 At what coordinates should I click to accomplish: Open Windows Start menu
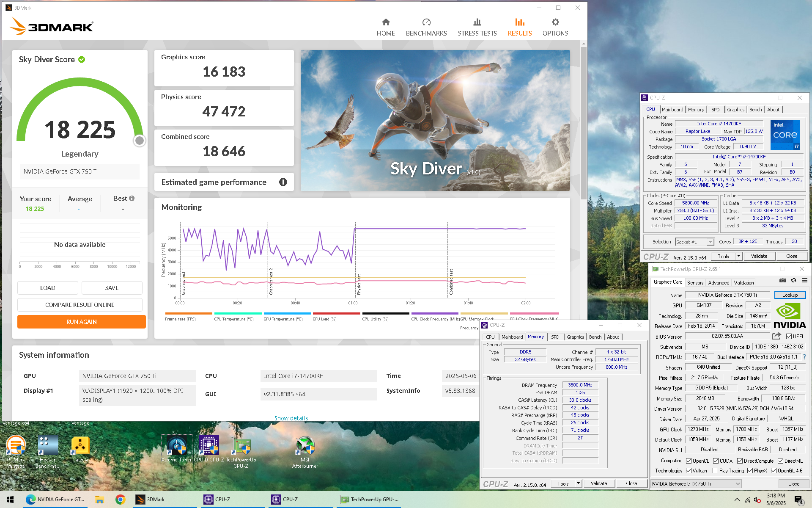[10, 500]
